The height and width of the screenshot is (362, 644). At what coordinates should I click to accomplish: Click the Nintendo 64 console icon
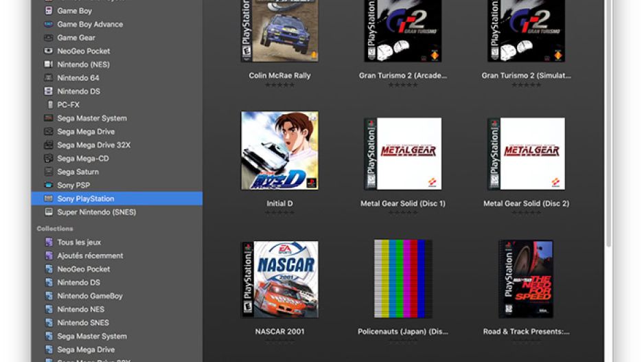(x=49, y=78)
